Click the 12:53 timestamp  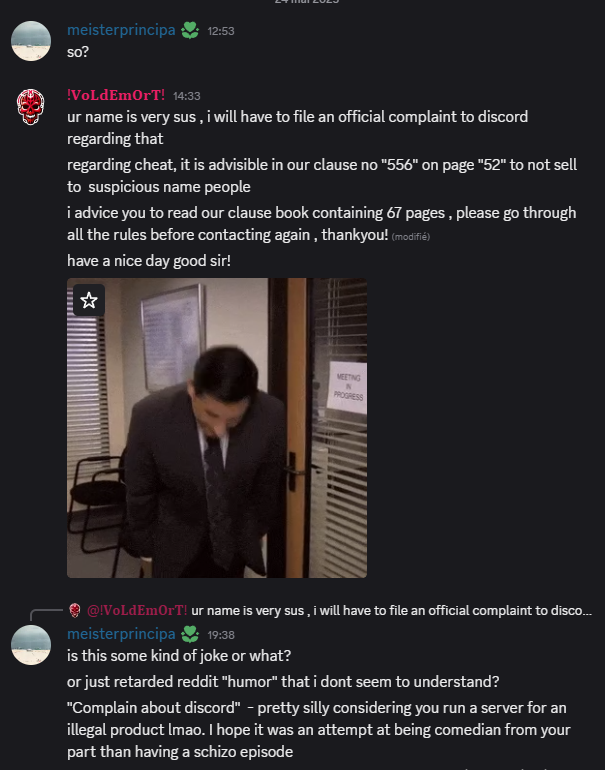click(221, 31)
